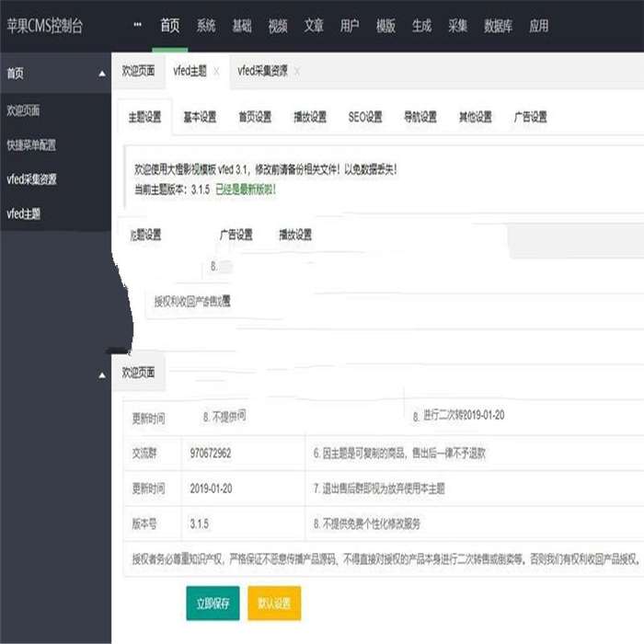Click the 苹果CMS控制台 logo text
Image resolution: width=644 pixels, height=644 pixels.
45,26
